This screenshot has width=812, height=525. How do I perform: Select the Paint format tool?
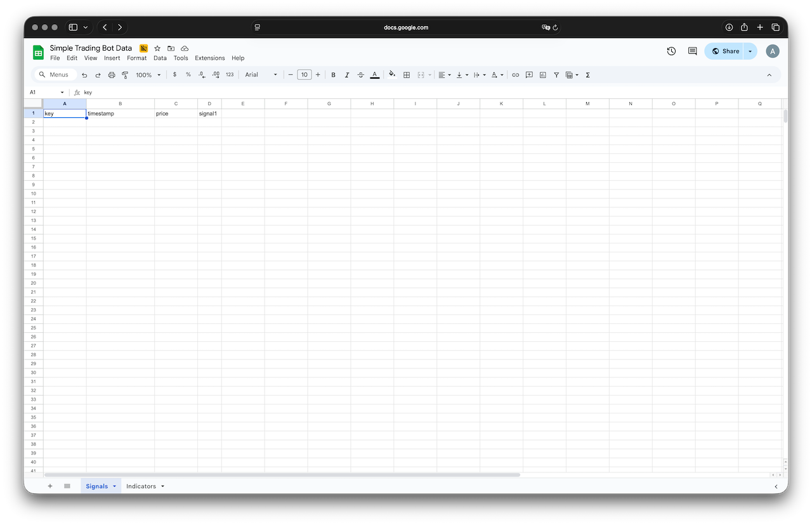click(125, 75)
